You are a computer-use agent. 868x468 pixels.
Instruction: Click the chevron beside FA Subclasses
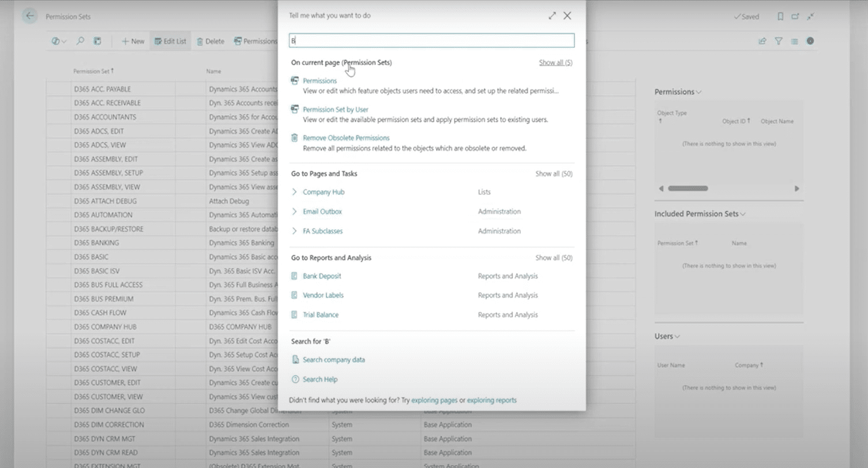pos(295,231)
